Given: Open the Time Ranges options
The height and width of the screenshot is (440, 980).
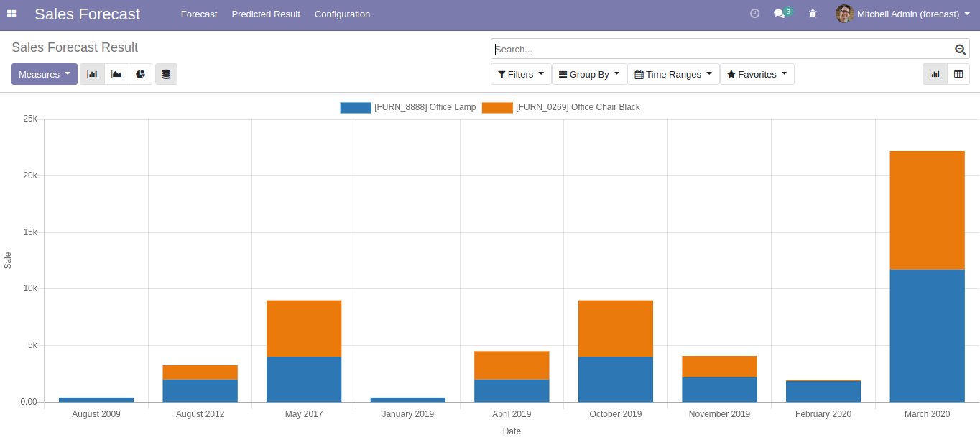Looking at the screenshot, I should tap(673, 74).
